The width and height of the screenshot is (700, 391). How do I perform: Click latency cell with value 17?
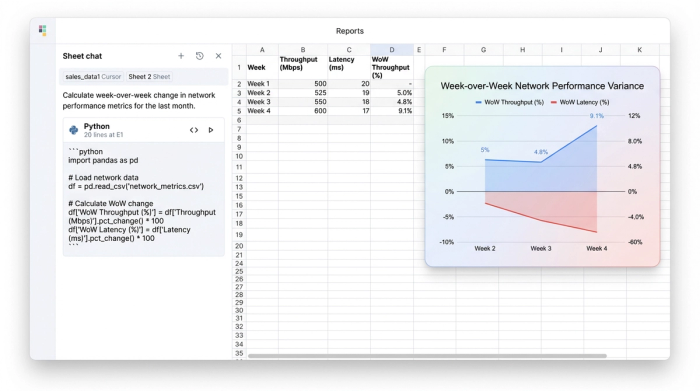(349, 111)
